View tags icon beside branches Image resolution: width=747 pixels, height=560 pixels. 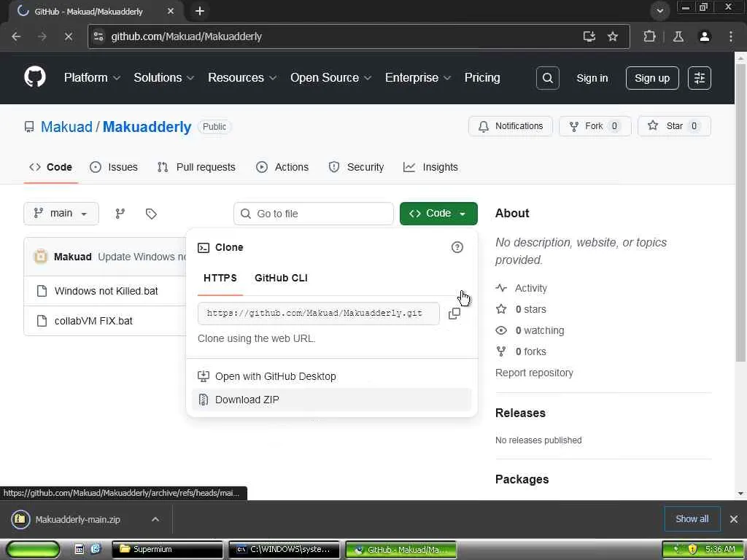(x=151, y=214)
